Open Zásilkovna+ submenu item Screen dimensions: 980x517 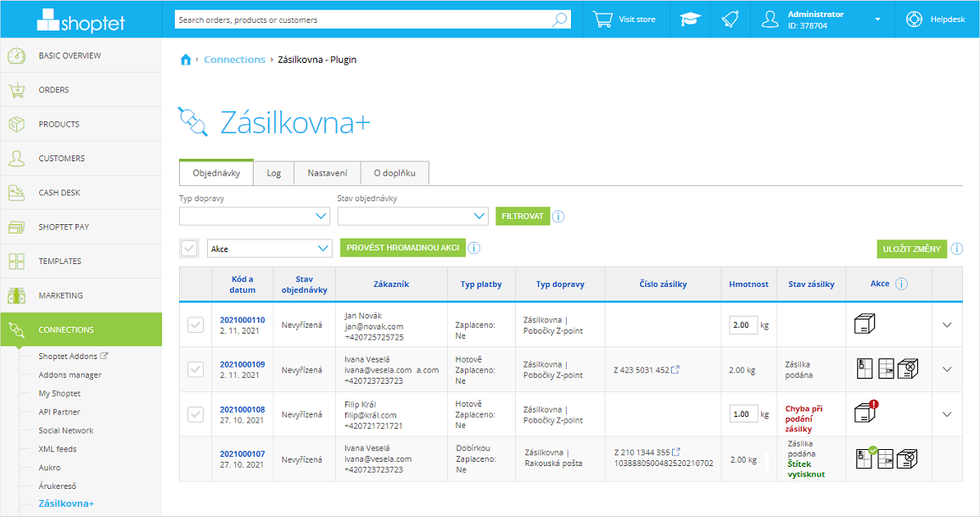pos(66,503)
